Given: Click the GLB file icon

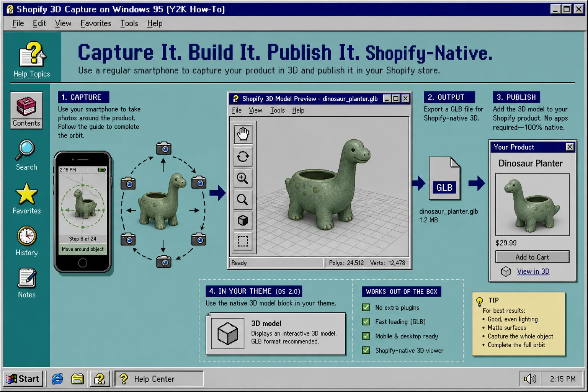Looking at the screenshot, I should pyautogui.click(x=444, y=178).
